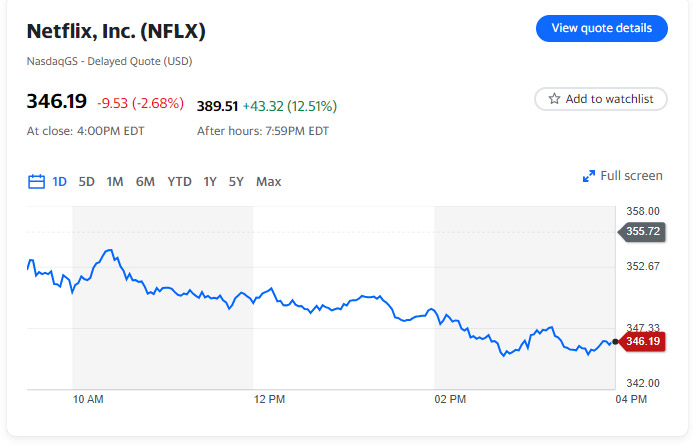Click the View quote details button

click(601, 28)
